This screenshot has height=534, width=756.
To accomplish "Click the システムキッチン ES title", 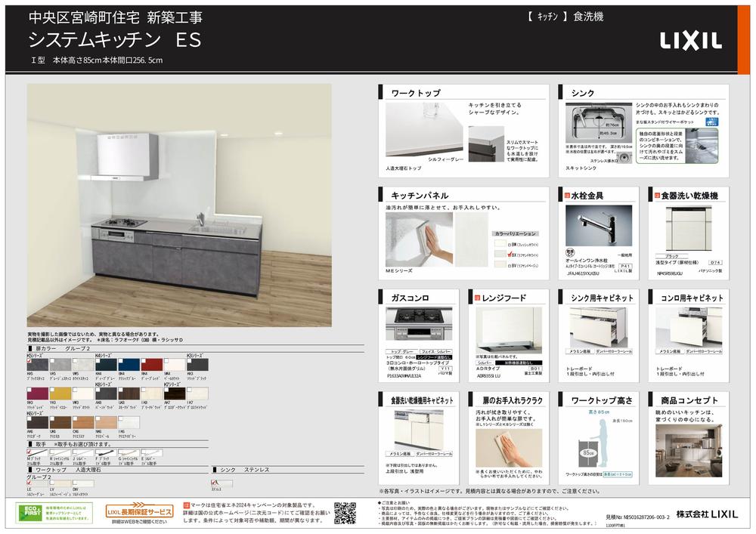I will coord(115,40).
